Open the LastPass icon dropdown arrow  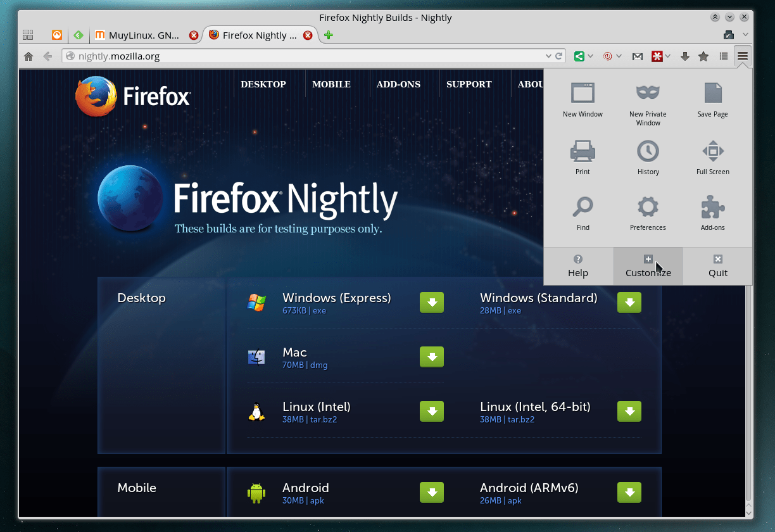point(668,56)
